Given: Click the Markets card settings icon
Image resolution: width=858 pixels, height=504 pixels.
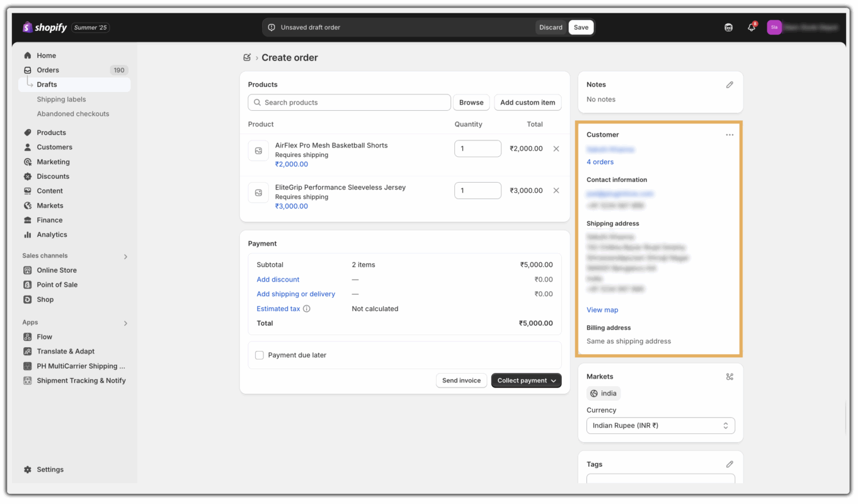Looking at the screenshot, I should pyautogui.click(x=729, y=377).
